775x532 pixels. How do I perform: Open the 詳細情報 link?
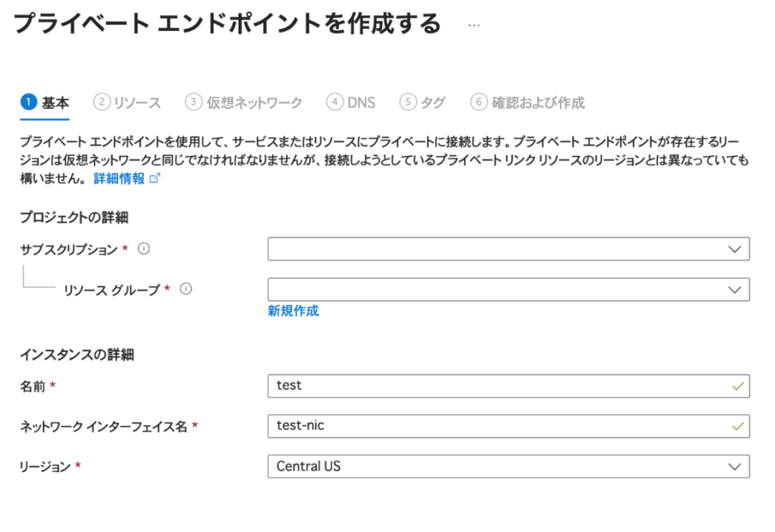(119, 179)
